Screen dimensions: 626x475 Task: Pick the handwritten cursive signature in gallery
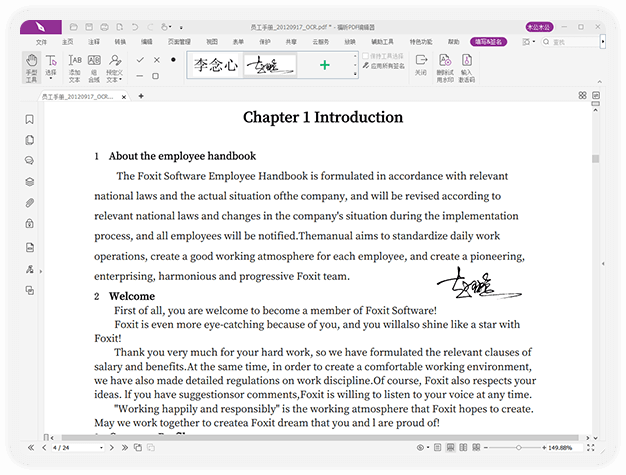point(270,65)
